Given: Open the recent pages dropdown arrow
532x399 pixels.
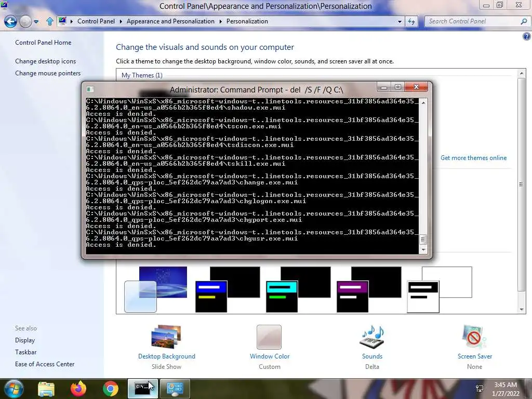Looking at the screenshot, I should 36,22.
